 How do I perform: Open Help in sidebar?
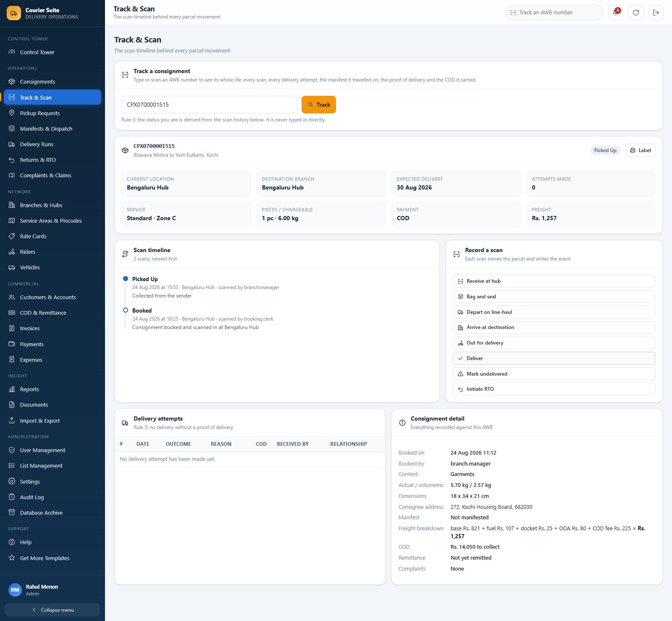point(52,542)
